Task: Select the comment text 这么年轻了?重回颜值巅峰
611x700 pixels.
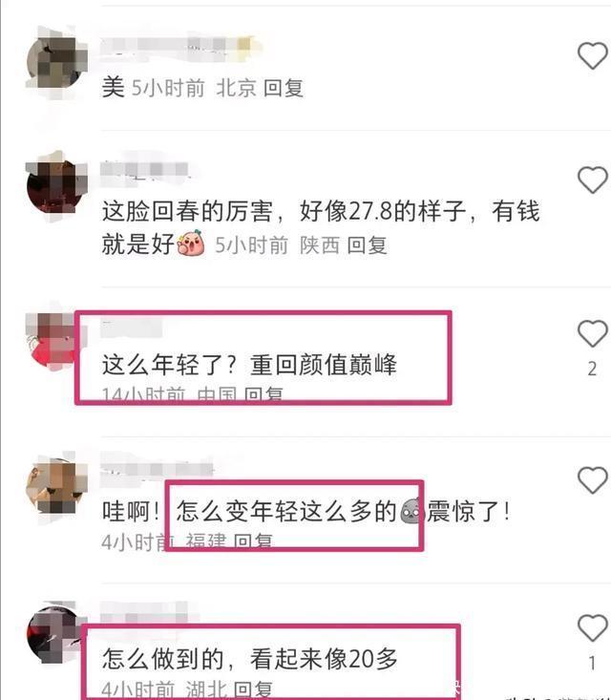Action: (x=249, y=365)
